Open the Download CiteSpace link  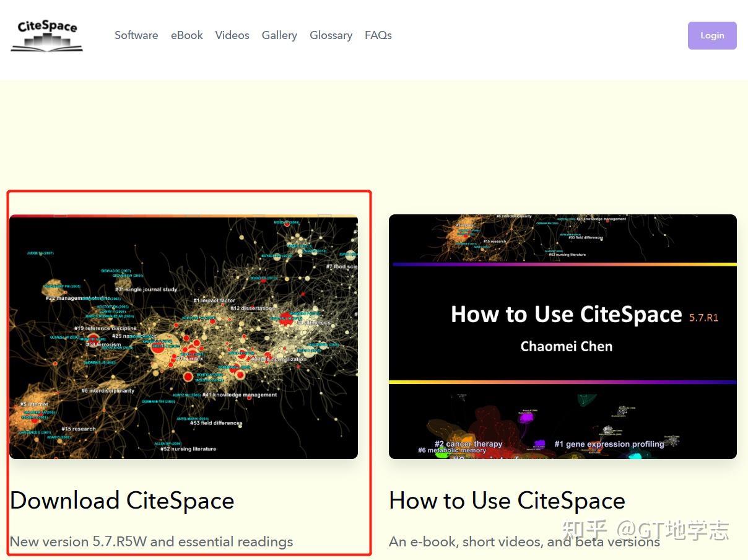[x=122, y=501]
